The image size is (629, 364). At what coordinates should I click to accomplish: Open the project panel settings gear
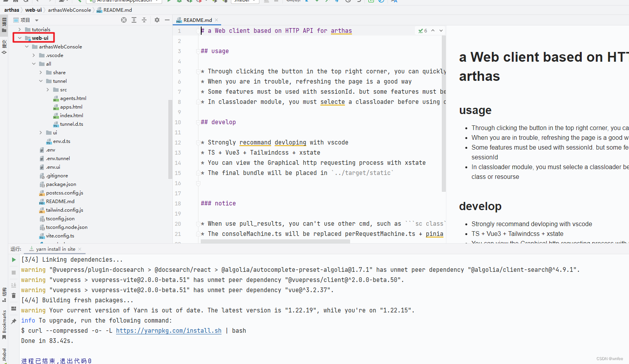tap(157, 20)
